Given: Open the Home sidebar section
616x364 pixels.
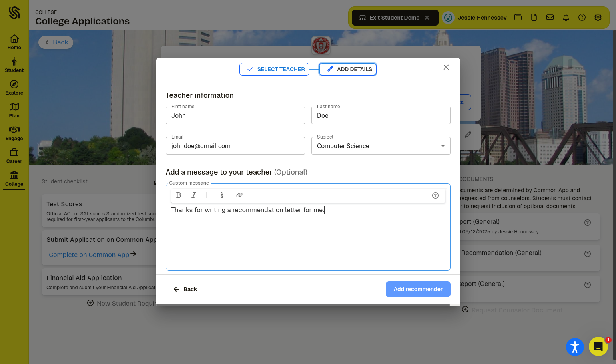Looking at the screenshot, I should pyautogui.click(x=14, y=42).
